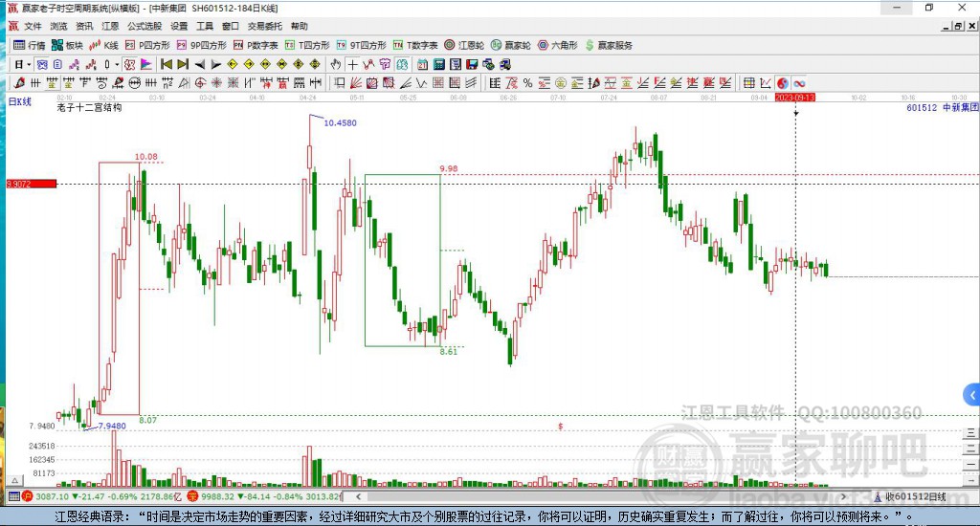Click the red 2023-09-13 date marker
This screenshot has width=980, height=526.
795,98
